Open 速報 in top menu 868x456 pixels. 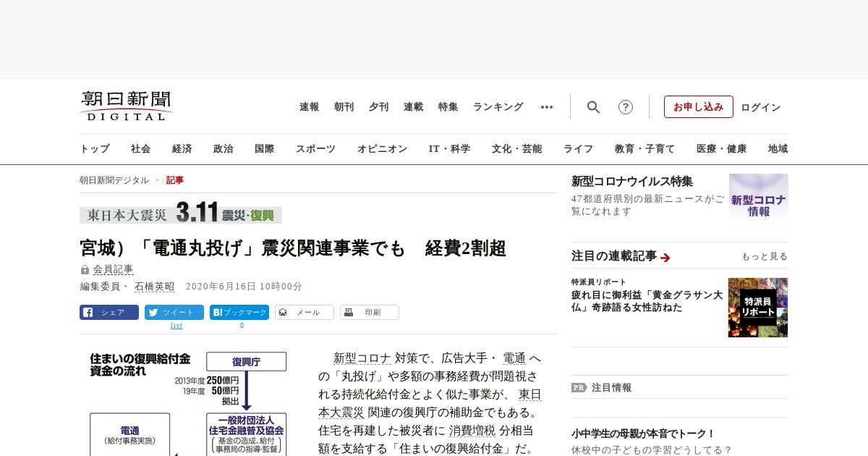(x=310, y=107)
